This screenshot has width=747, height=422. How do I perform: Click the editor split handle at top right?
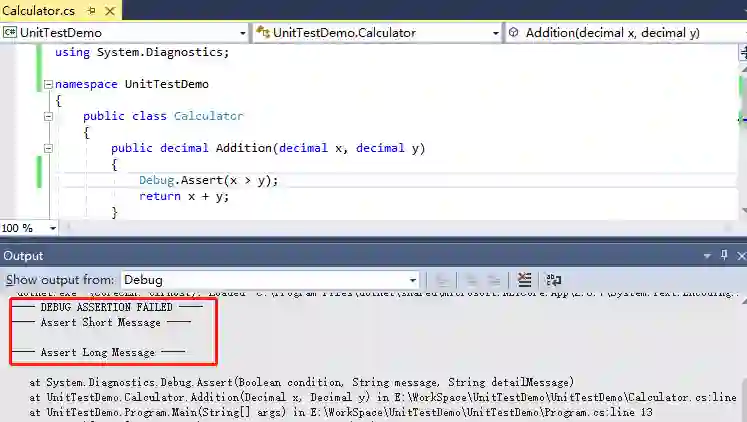point(743,53)
